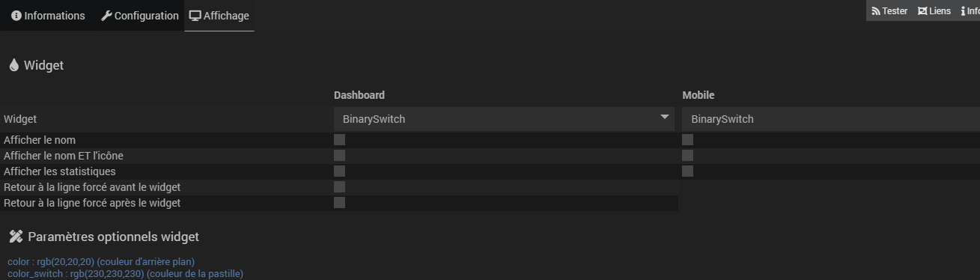The image size is (980, 280).
Task: Open the Liens button
Action: click(934, 11)
